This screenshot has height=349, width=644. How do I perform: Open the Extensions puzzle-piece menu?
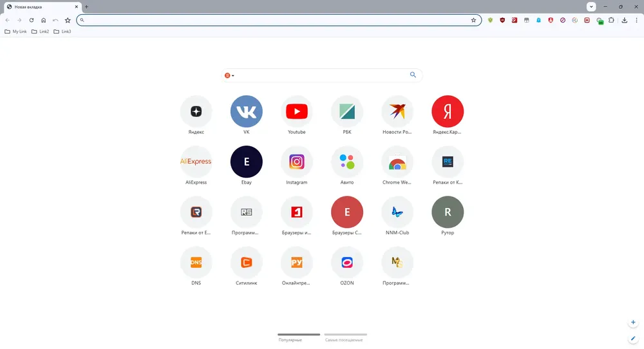pyautogui.click(x=611, y=20)
